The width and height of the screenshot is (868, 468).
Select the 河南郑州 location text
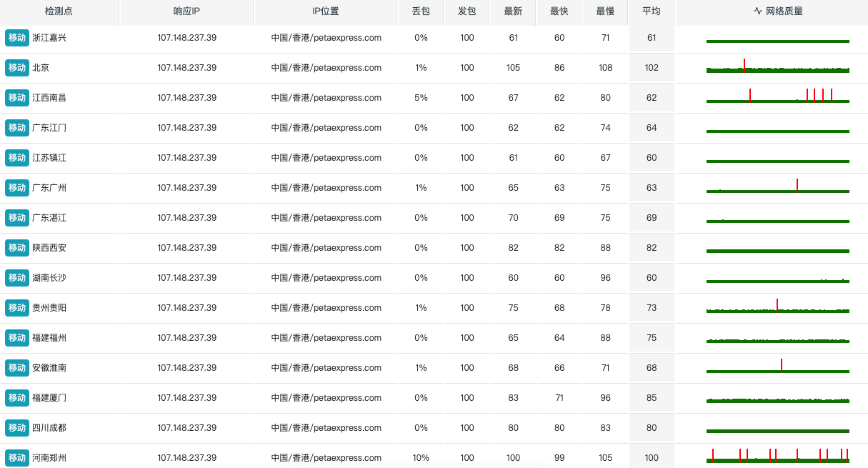click(x=49, y=458)
